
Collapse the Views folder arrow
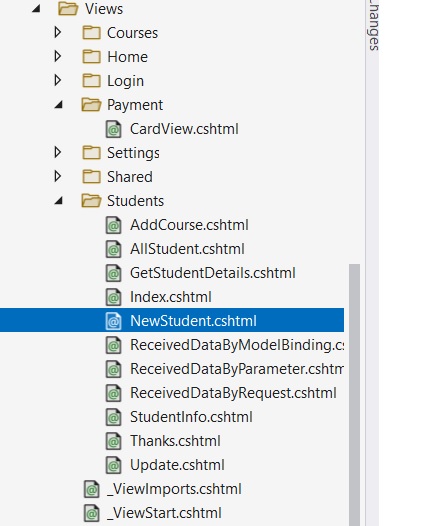(x=36, y=9)
